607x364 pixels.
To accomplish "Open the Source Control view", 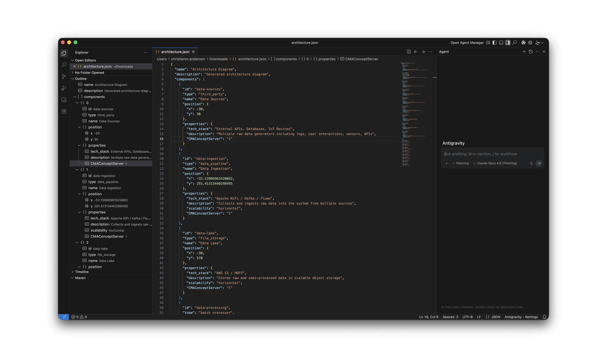I will point(64,76).
